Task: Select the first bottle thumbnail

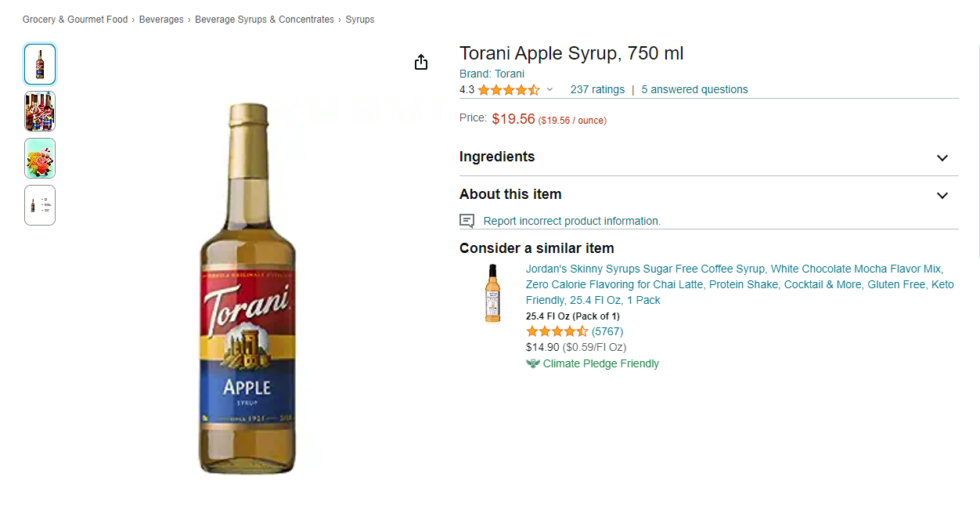Action: (40, 64)
